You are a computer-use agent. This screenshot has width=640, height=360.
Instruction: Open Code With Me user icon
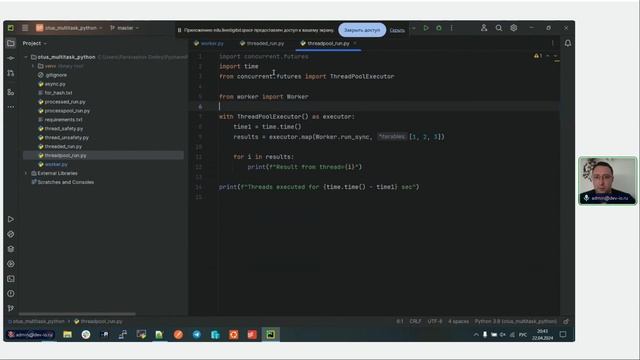[x=484, y=28]
